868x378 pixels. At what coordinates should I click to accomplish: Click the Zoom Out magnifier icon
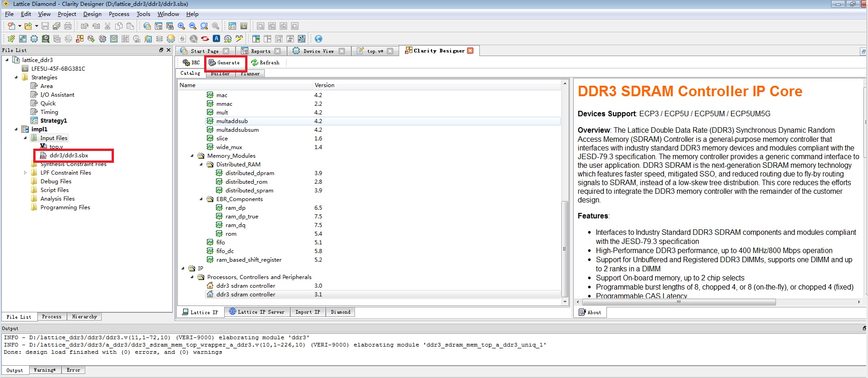193,26
